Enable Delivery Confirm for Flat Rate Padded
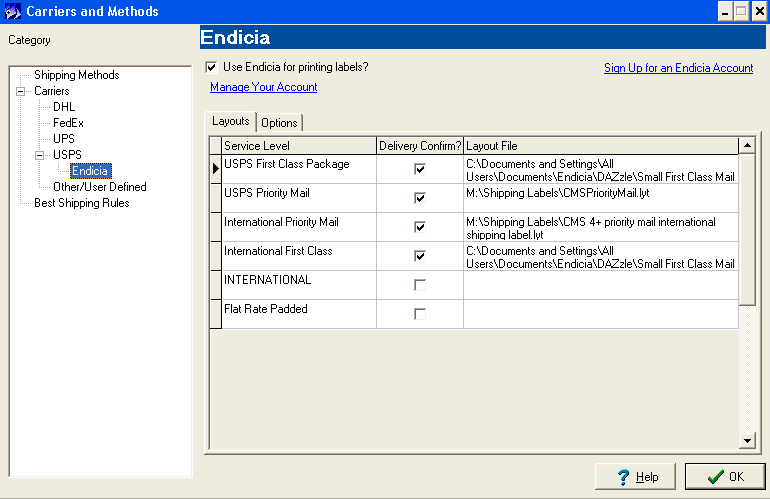Image resolution: width=770 pixels, height=499 pixels. (420, 314)
